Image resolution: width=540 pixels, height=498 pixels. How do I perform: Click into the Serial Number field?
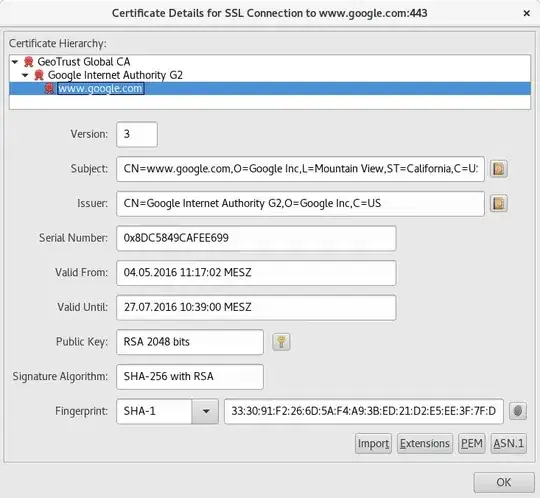point(256,238)
